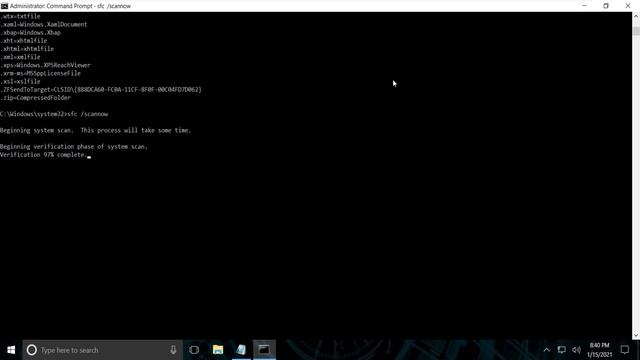Image resolution: width=640 pixels, height=360 pixels.
Task: Open Task View from the taskbar
Action: [x=194, y=350]
